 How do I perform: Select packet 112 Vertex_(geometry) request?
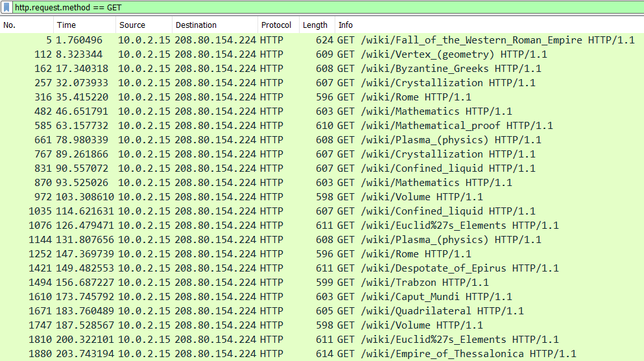(x=322, y=54)
